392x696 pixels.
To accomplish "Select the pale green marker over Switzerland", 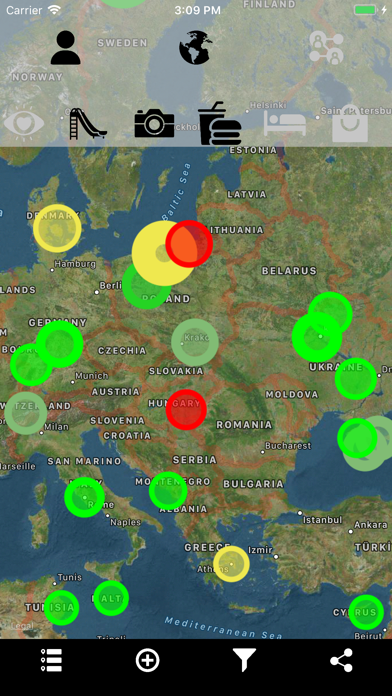I will pyautogui.click(x=26, y=413).
